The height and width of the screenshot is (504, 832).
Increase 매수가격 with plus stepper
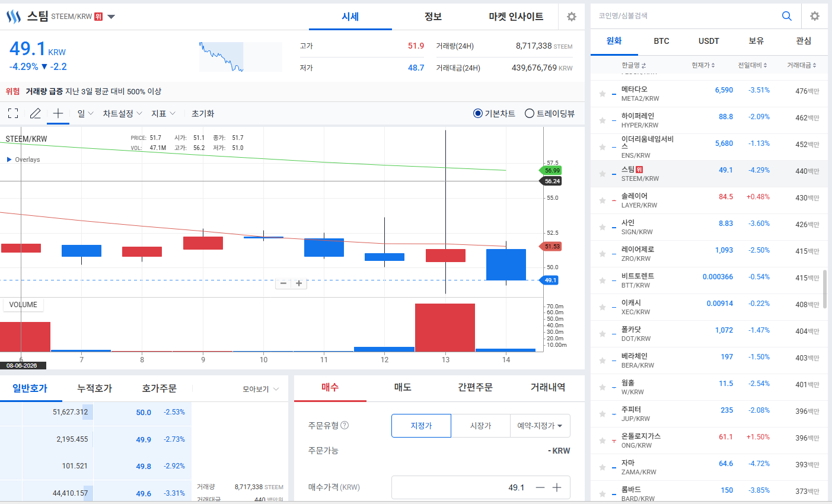pos(557,487)
